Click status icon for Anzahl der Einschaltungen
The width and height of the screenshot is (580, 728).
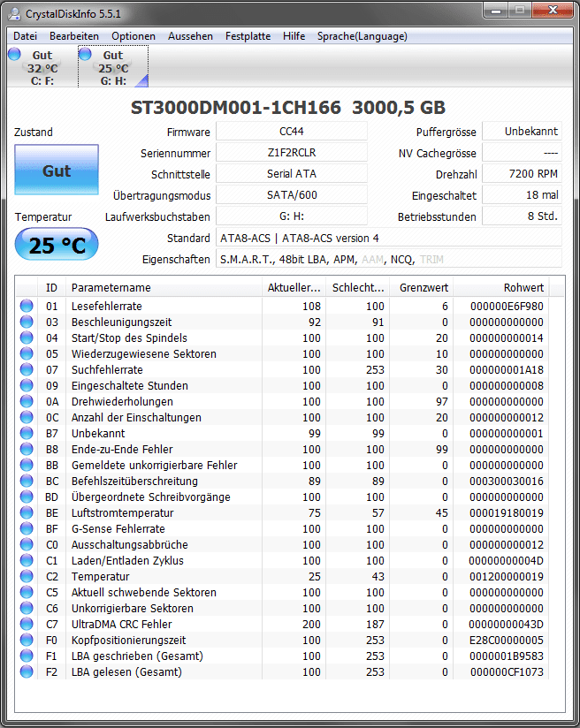tap(27, 417)
